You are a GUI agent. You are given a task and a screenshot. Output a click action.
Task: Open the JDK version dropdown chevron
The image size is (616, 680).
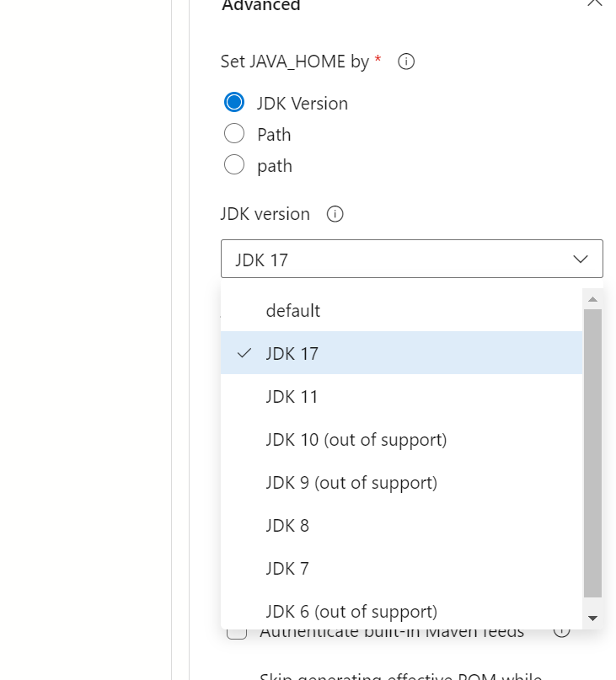click(x=581, y=259)
